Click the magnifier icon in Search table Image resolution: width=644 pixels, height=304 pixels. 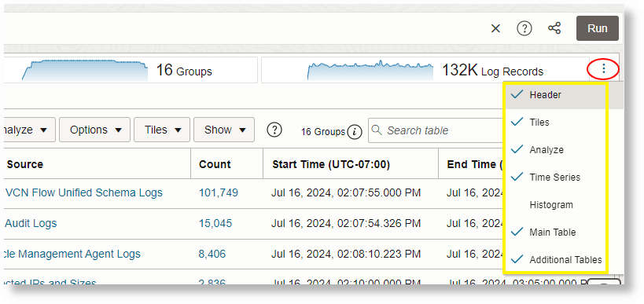point(376,130)
